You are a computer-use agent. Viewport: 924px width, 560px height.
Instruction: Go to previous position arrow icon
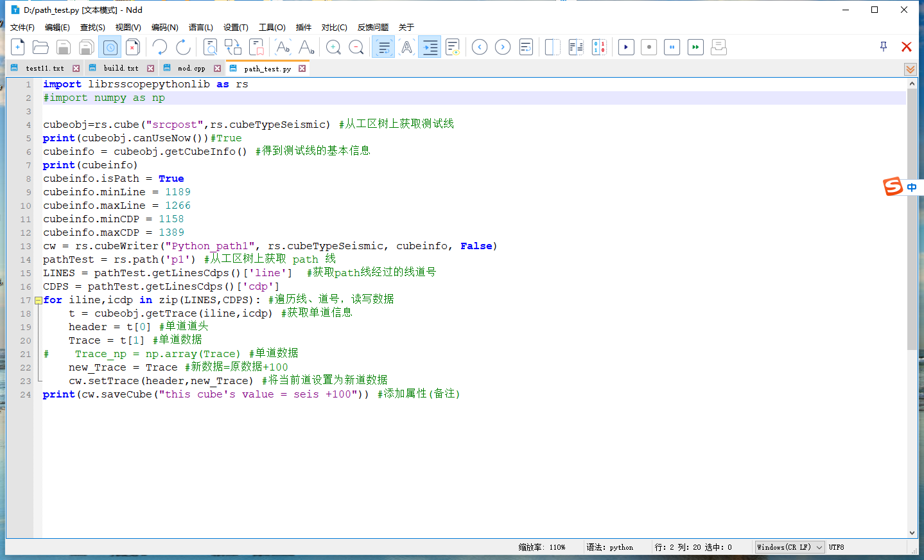(x=480, y=47)
